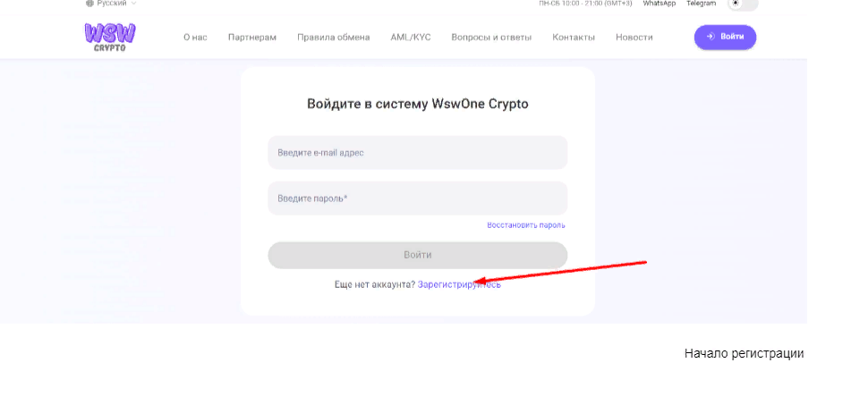Viewport: 868px width, 405px height.
Task: Open the WhatsApp contact link
Action: coord(659,4)
